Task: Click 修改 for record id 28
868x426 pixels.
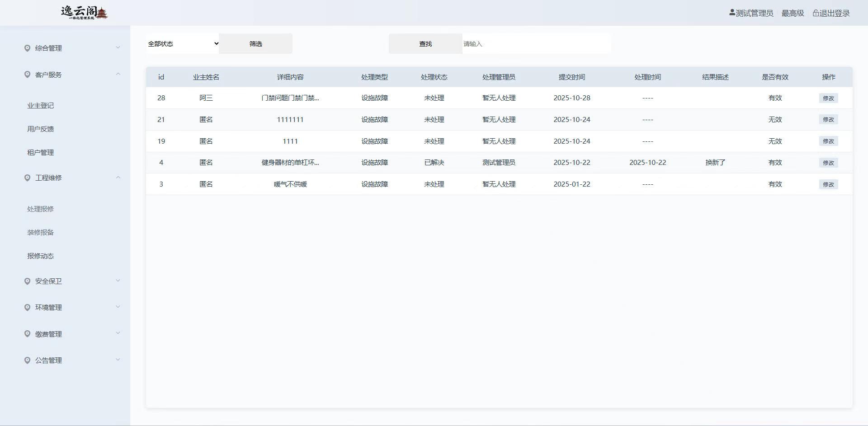Action: tap(828, 98)
